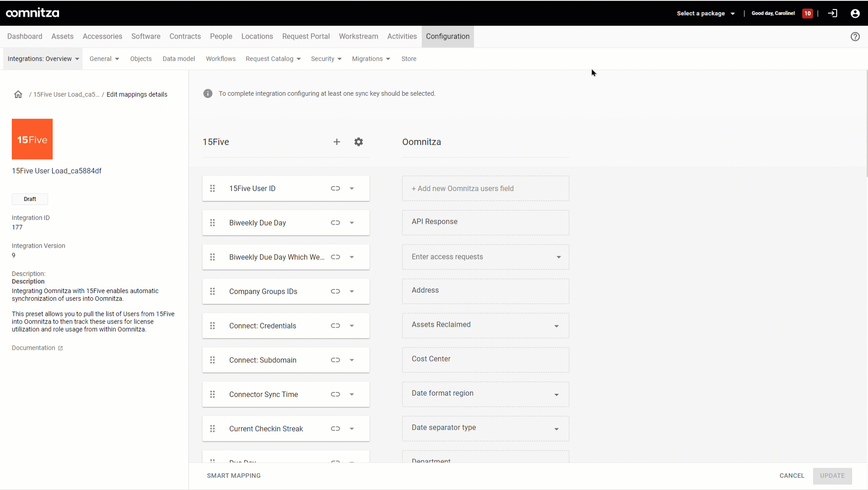Click the SMART MAPPING button
The width and height of the screenshot is (868, 490).
click(x=233, y=475)
